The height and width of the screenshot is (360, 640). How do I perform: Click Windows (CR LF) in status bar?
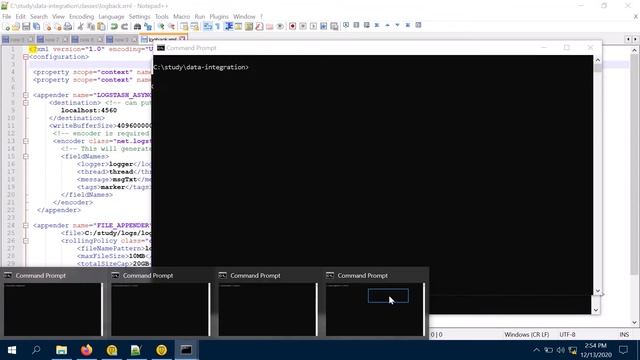pyautogui.click(x=526, y=334)
